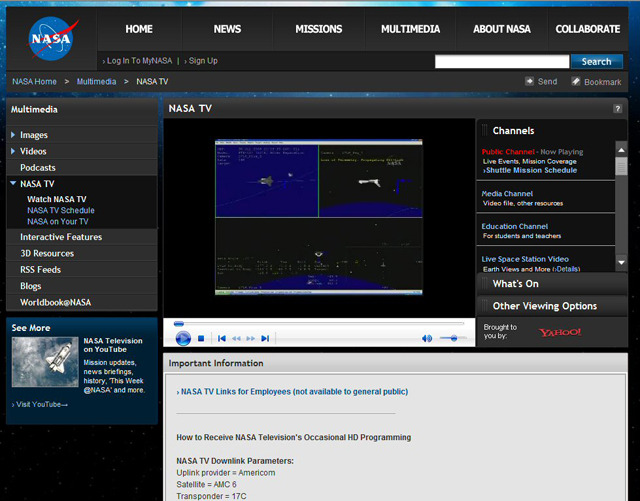Screen dimensions: 640x501
Task: Open 3D Resources
Action: click(47, 253)
